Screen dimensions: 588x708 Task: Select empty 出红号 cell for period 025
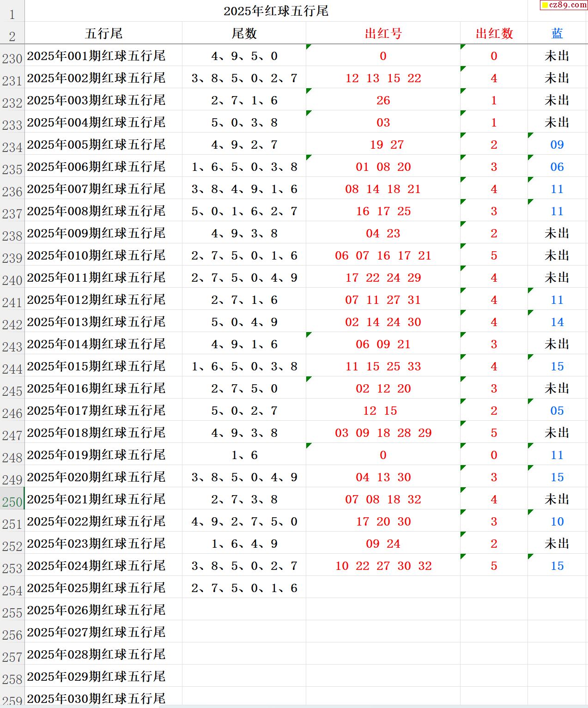pyautogui.click(x=383, y=587)
